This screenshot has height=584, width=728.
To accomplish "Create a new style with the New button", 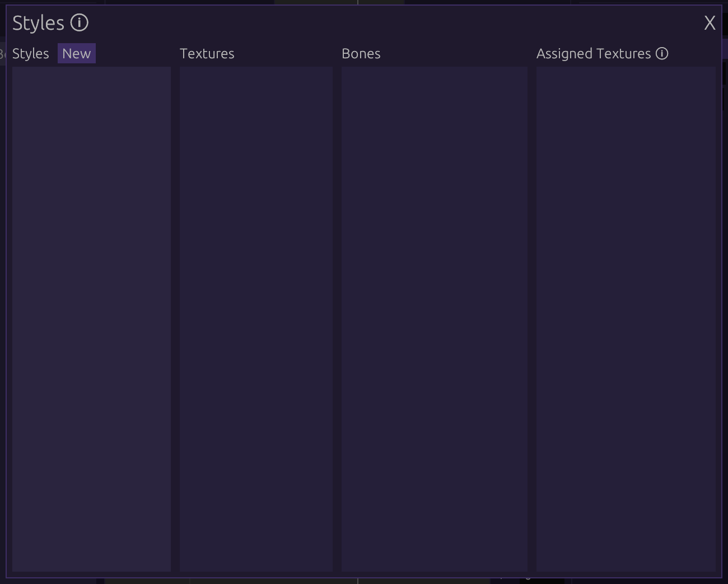I will [77, 54].
